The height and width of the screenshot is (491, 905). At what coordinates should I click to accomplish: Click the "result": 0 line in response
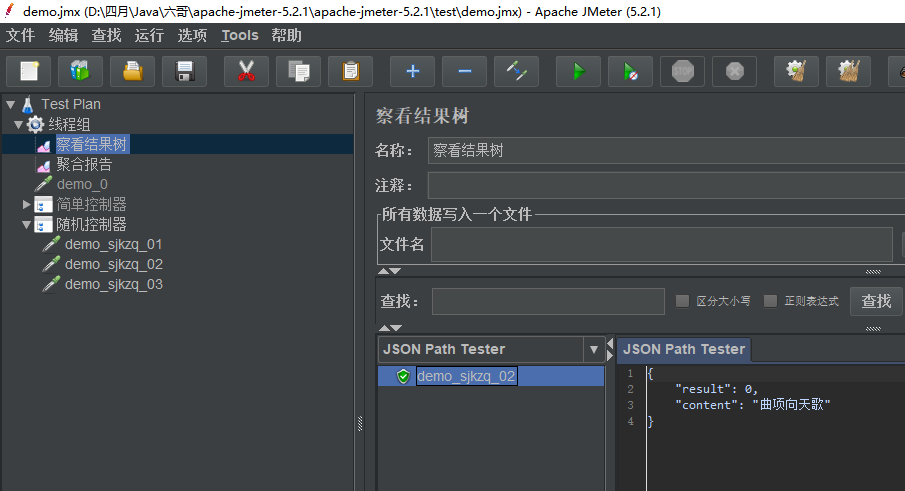[x=716, y=389]
